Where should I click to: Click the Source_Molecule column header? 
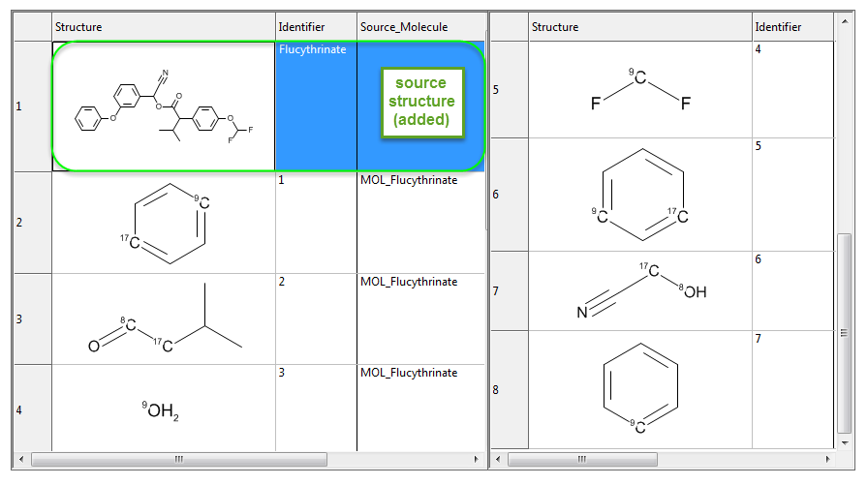421,26
